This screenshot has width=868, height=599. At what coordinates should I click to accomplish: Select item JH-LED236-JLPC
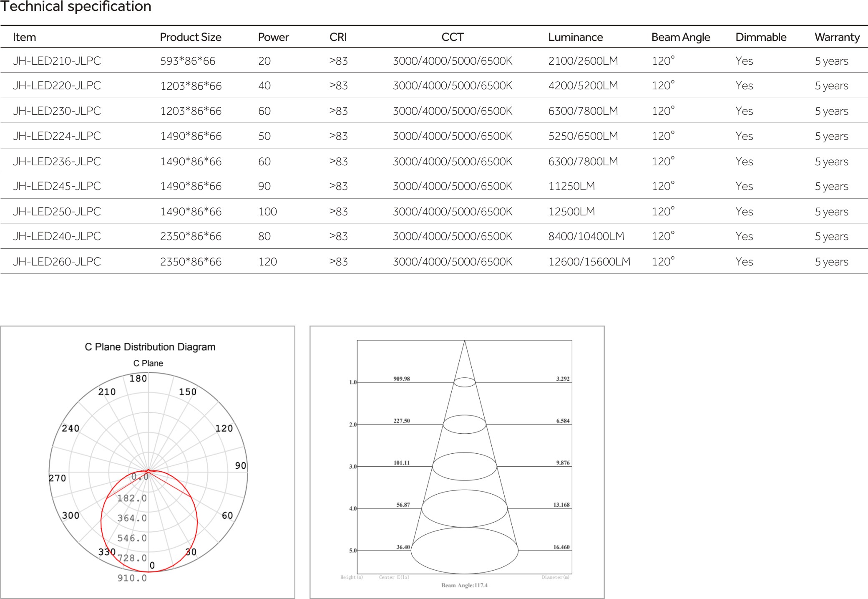[57, 162]
